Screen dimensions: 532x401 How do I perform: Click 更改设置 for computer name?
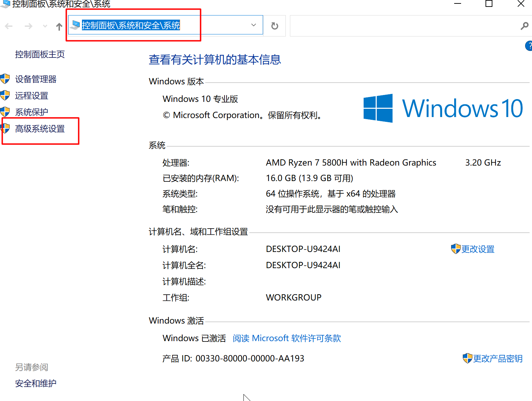[477, 249]
